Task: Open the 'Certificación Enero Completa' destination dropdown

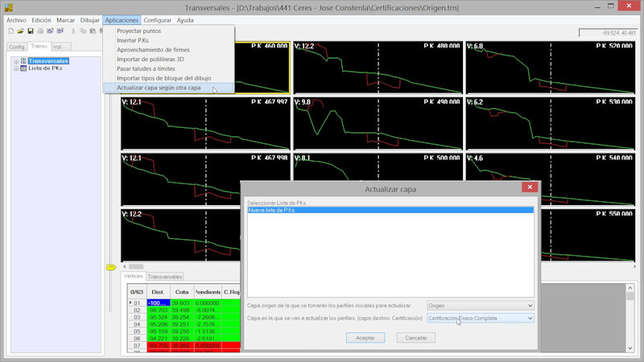Action: (x=481, y=318)
